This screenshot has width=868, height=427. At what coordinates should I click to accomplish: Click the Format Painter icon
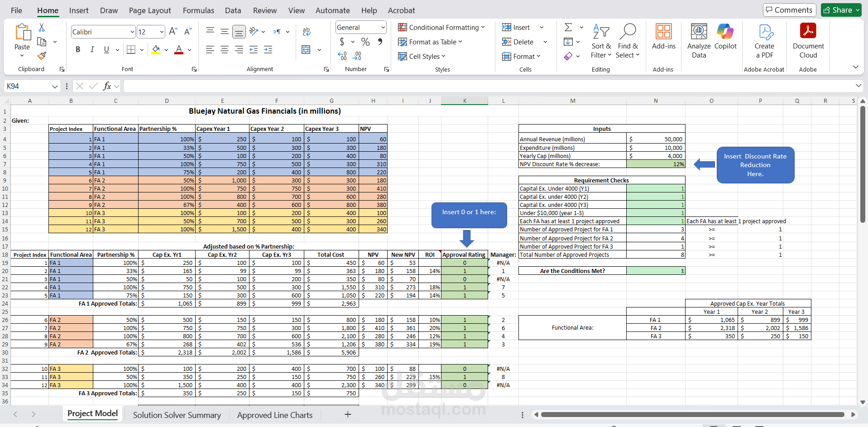point(42,56)
